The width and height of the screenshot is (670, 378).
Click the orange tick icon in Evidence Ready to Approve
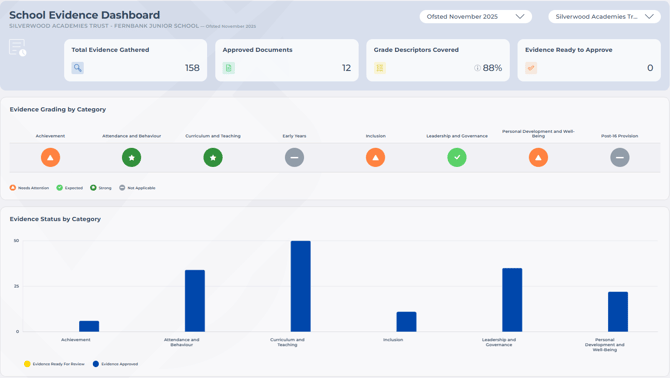[531, 68]
